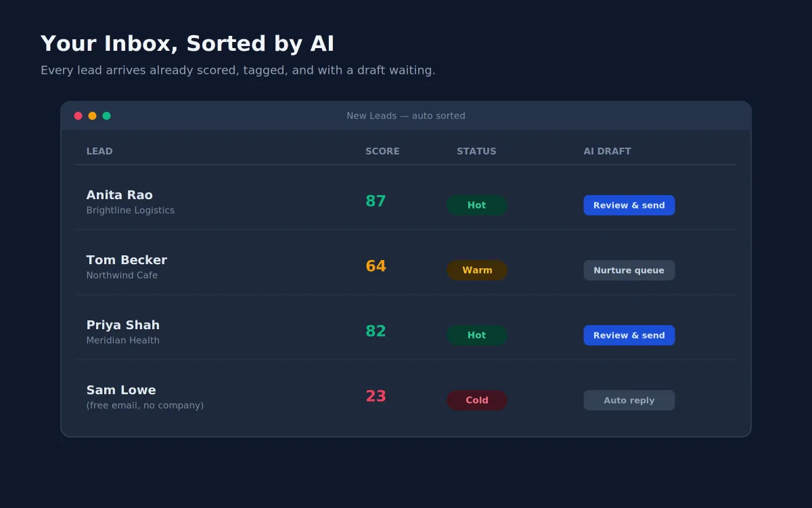Click the '(free email, no company)' note

tap(145, 406)
